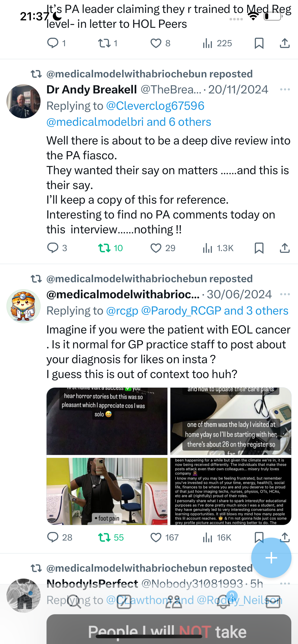
Task: Like the tweet with 167 likes
Action: pos(156,537)
